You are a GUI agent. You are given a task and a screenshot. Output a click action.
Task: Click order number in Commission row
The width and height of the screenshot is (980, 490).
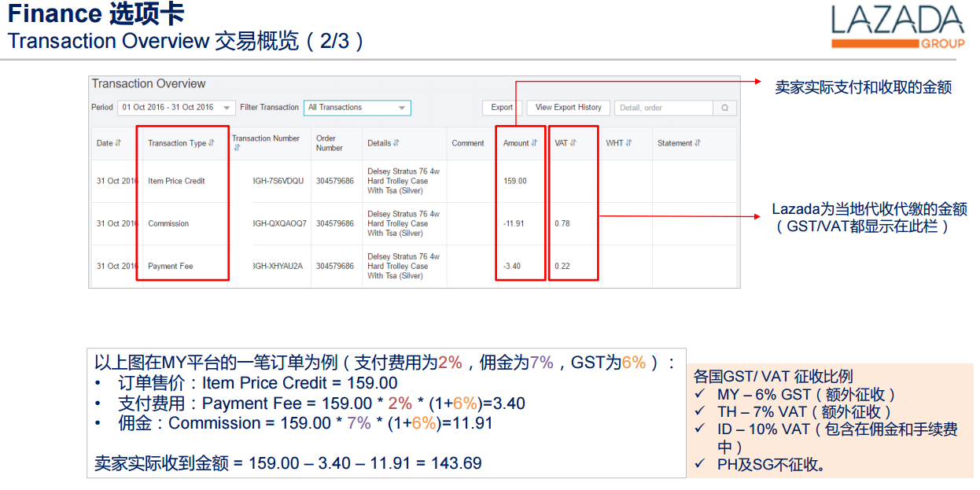335,223
